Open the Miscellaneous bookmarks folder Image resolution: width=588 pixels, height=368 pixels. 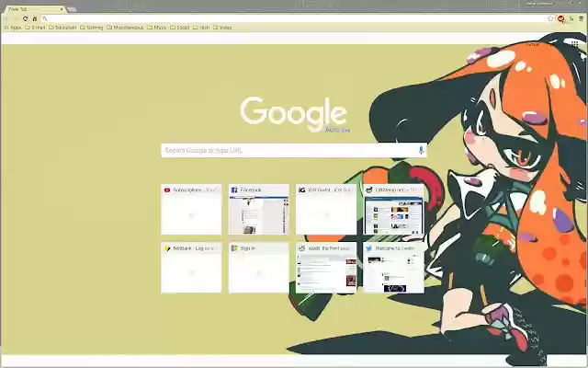[125, 28]
